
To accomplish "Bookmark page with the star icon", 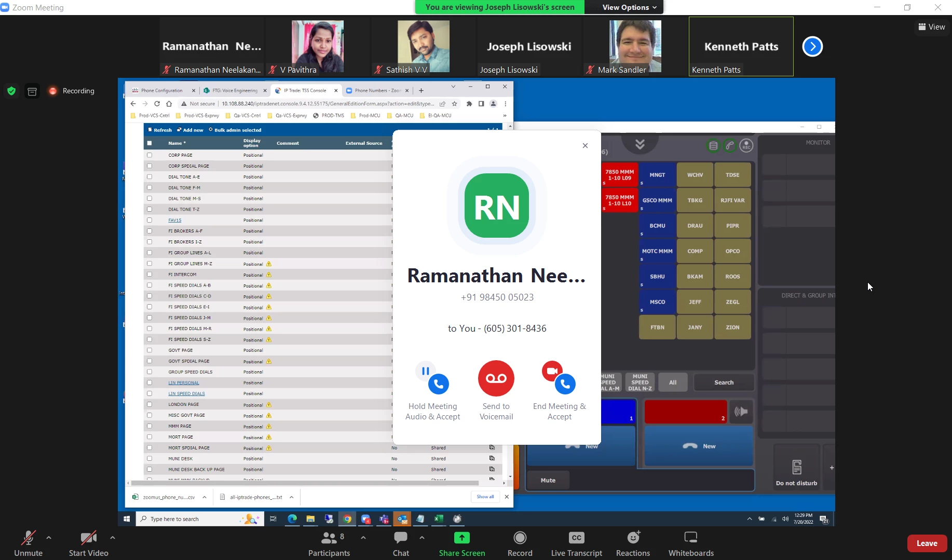I will [454, 104].
